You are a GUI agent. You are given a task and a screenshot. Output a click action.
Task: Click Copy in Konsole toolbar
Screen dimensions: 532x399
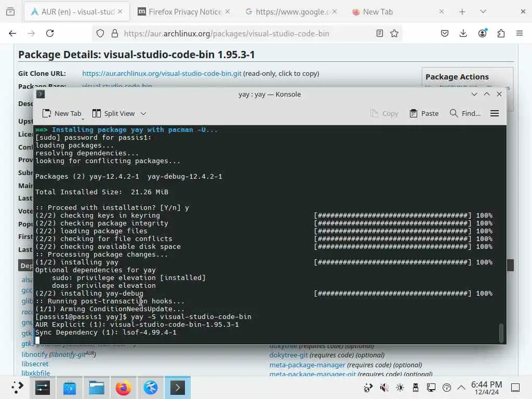[x=384, y=113]
